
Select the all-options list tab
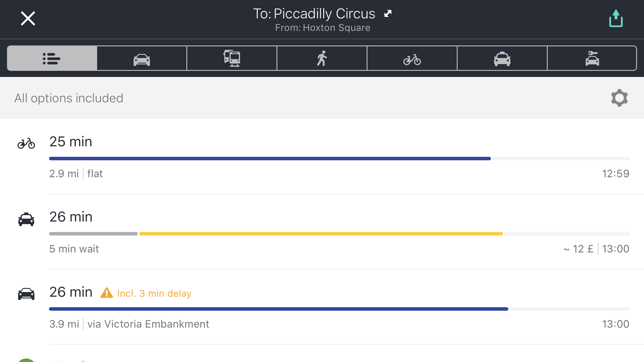click(52, 58)
